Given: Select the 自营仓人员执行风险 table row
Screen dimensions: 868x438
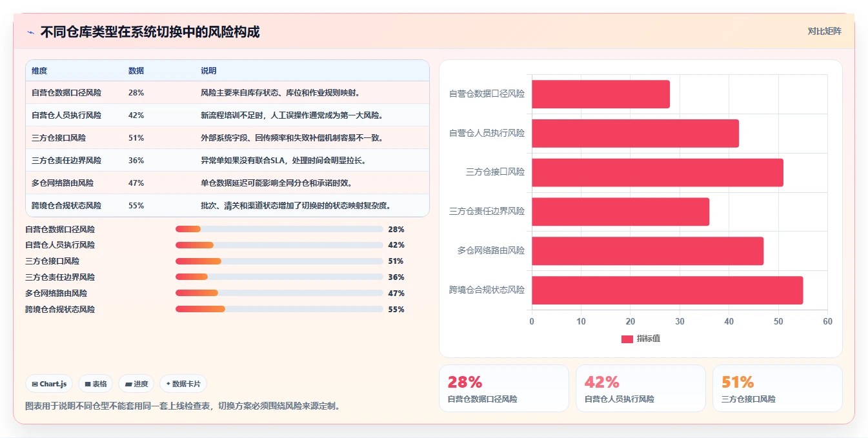Looking at the screenshot, I should 227,115.
